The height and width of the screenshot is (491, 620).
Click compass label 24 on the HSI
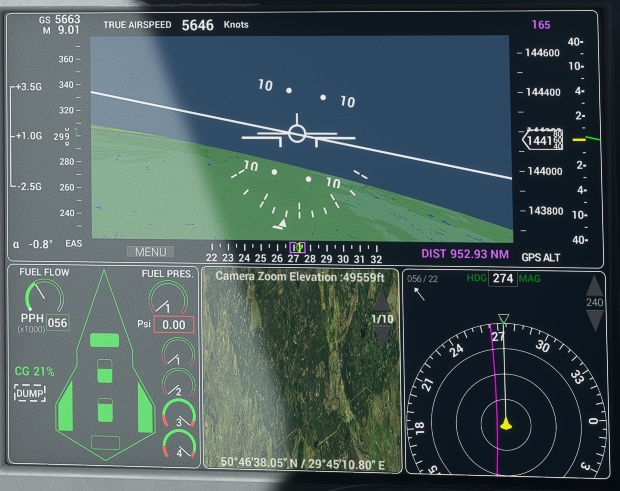tap(457, 350)
